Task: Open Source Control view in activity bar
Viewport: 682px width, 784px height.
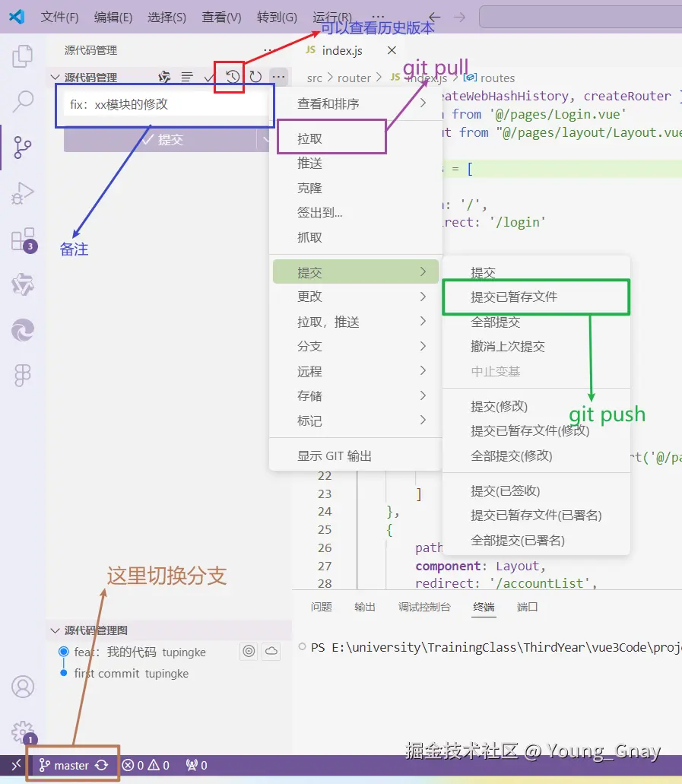Action: pyautogui.click(x=23, y=148)
